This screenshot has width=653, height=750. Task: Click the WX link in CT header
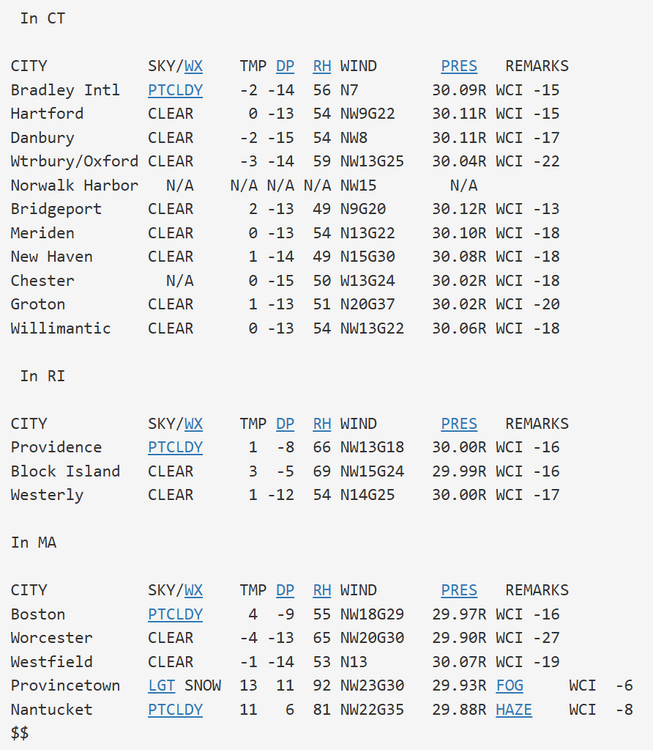click(x=193, y=66)
